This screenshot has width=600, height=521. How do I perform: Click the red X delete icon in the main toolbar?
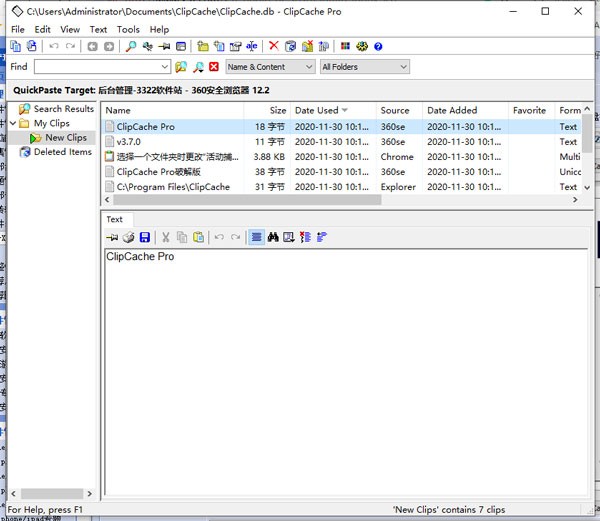click(x=273, y=46)
